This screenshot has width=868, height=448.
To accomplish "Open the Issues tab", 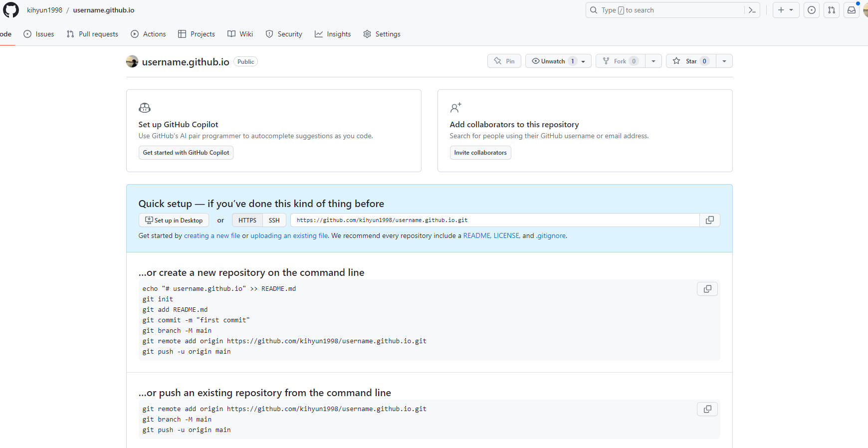I will (39, 34).
